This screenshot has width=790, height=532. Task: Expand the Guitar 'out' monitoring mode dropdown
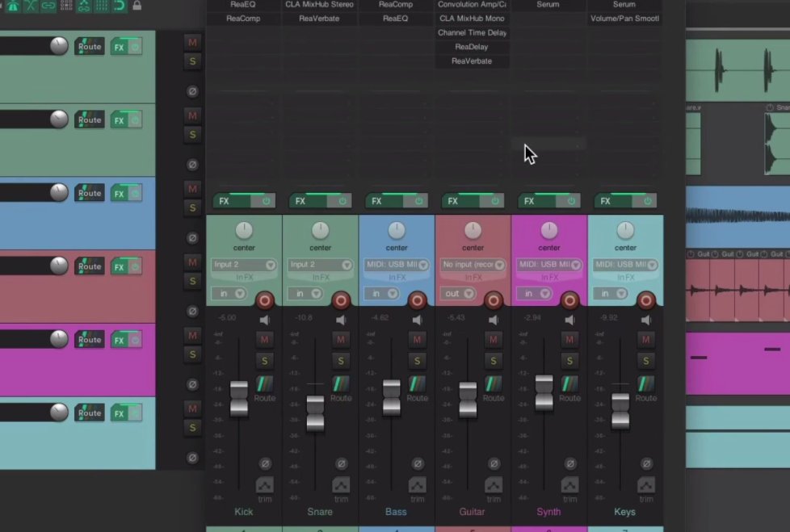tap(459, 294)
